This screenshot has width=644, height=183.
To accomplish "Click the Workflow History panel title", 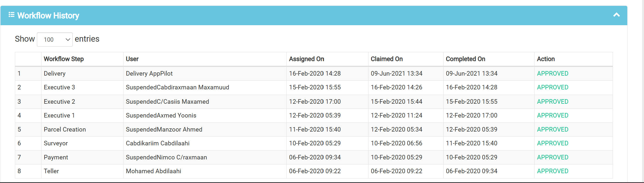I will click(x=48, y=16).
